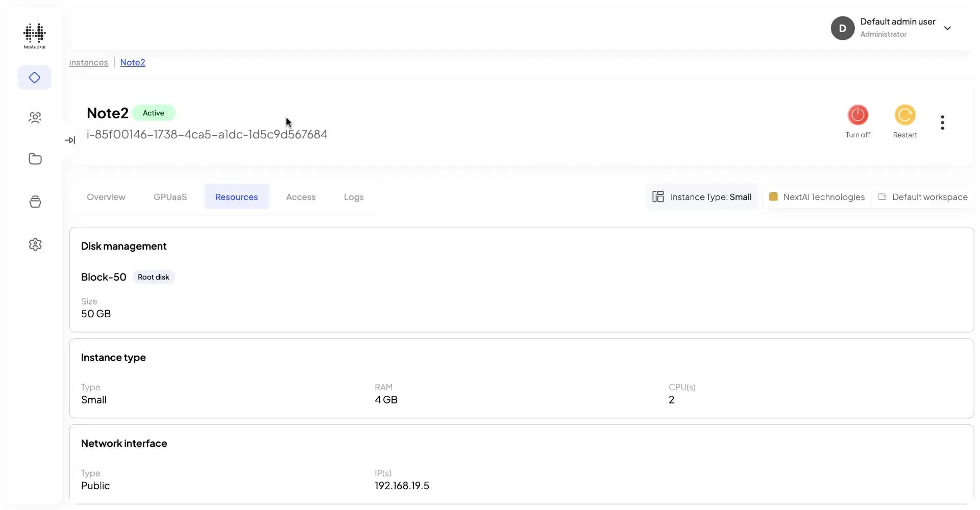Screen dimensions: 980x510
Task: Switch to the Access tab
Action: coord(301,197)
